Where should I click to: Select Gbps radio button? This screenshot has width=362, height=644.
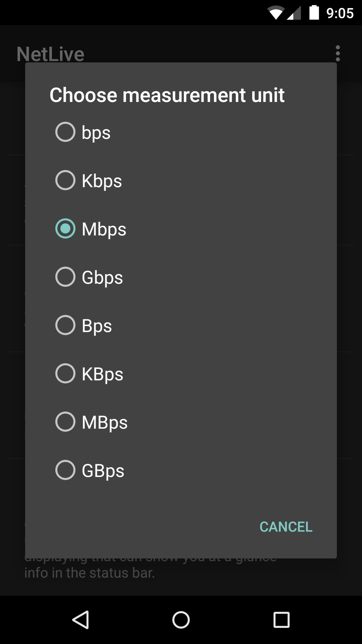(x=65, y=277)
